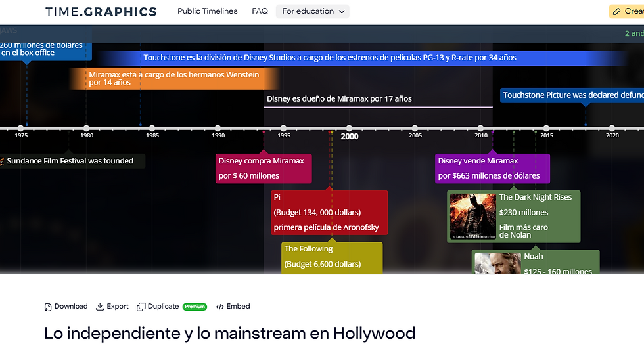Click the Download link text
Image resolution: width=644 pixels, height=348 pixels.
71,306
